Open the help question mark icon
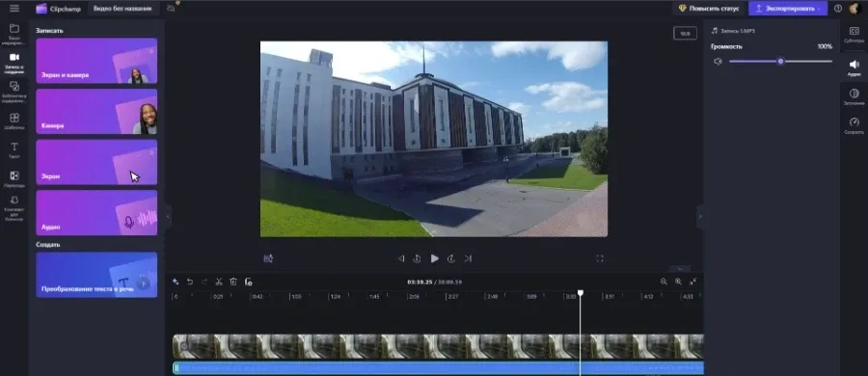This screenshot has height=376, width=868. [x=838, y=9]
